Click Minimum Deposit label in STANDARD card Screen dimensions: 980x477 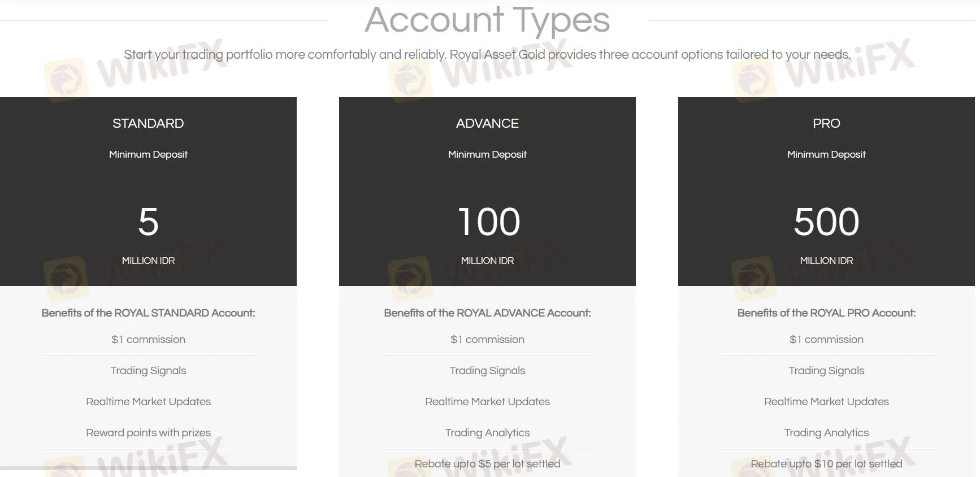pyautogui.click(x=148, y=154)
